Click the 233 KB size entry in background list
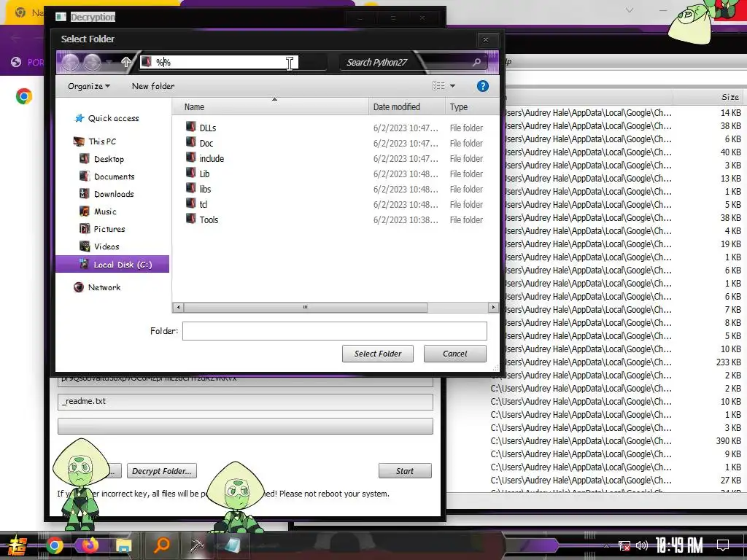The image size is (747, 560). 729,362
